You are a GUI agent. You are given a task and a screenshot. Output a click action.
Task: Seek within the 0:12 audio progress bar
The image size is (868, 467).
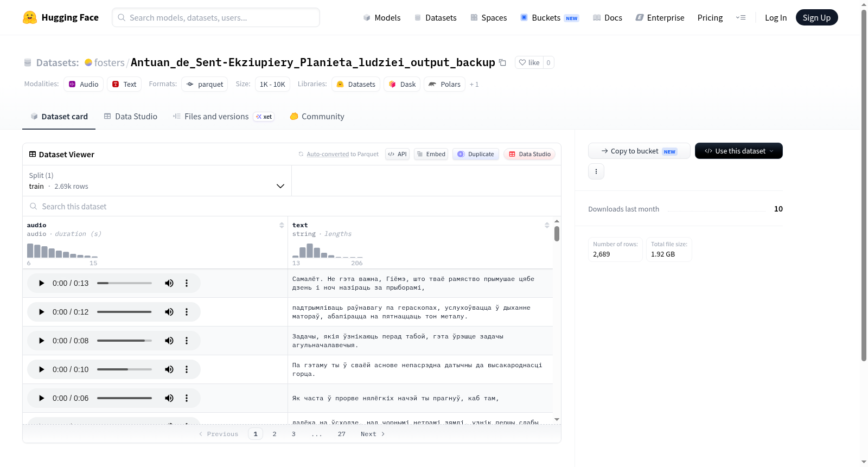tap(124, 312)
